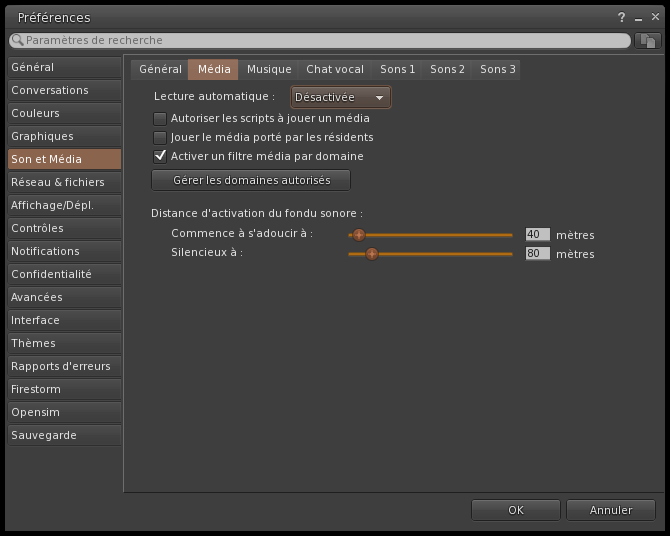The width and height of the screenshot is (670, 536).
Task: Click the 'Commence à s'adoucir à' slider handle
Action: pyautogui.click(x=359, y=235)
